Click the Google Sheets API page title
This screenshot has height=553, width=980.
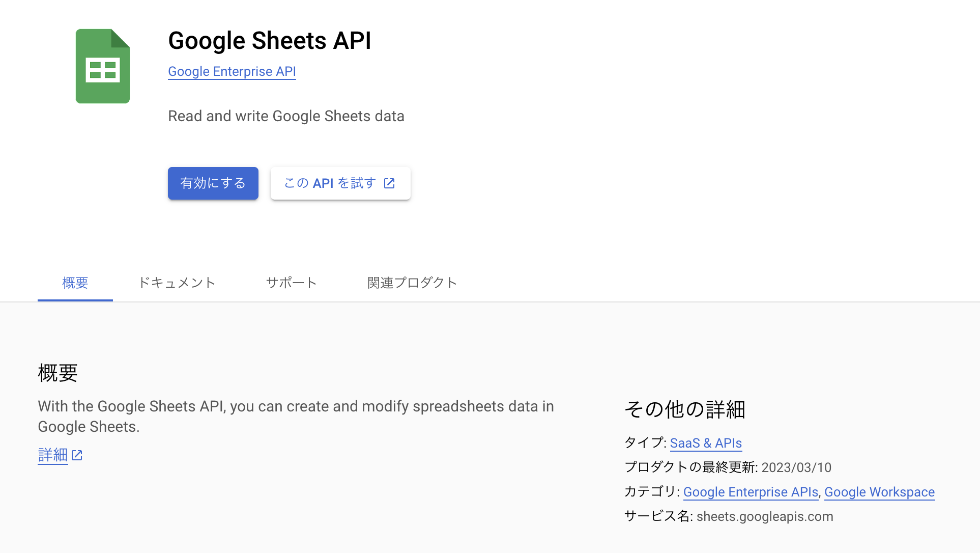click(x=270, y=40)
